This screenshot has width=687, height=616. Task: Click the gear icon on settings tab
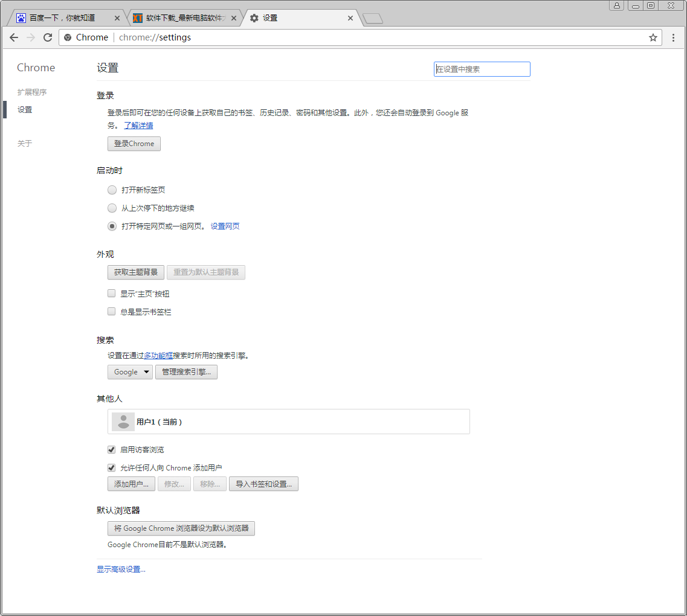click(x=254, y=18)
